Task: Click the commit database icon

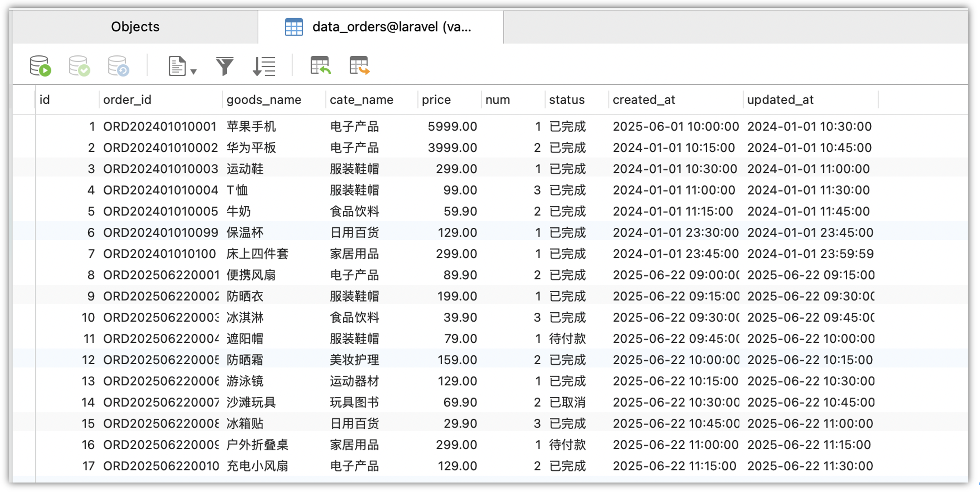Action: pyautogui.click(x=79, y=66)
